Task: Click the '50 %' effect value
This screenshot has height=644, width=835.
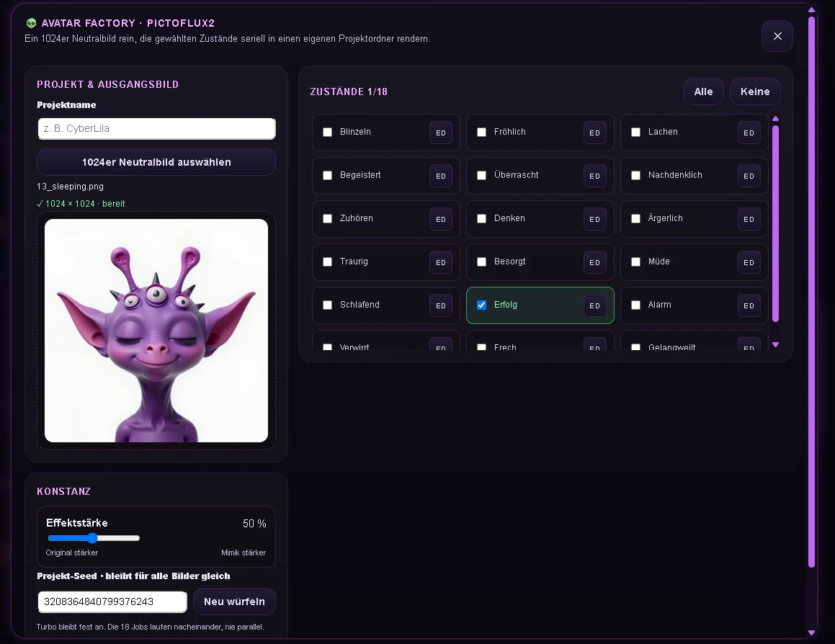Action: (254, 524)
